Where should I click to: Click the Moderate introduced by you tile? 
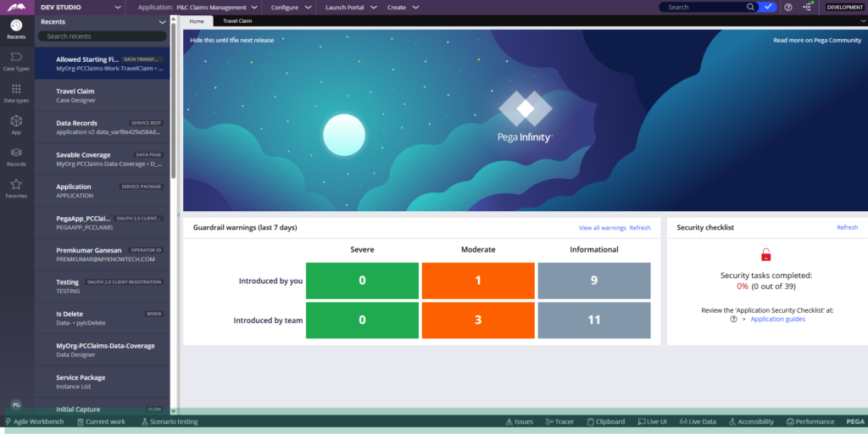coord(478,281)
